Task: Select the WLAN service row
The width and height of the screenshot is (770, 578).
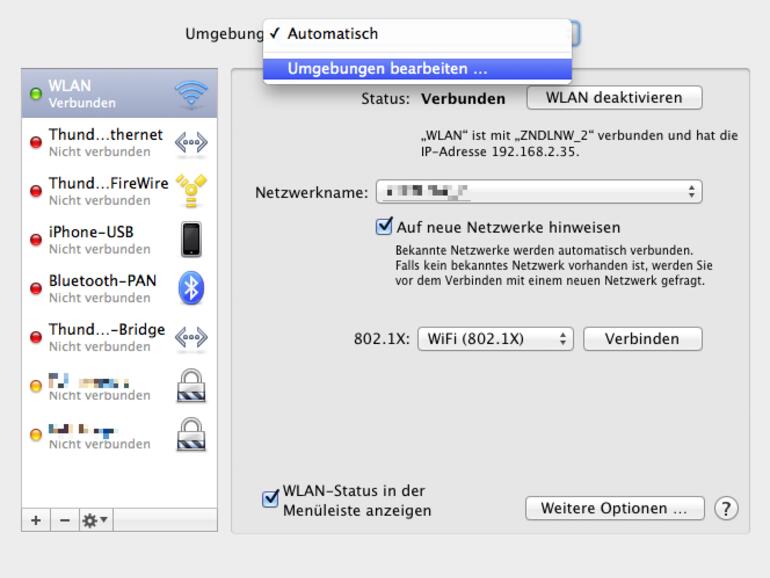Action: (x=119, y=93)
